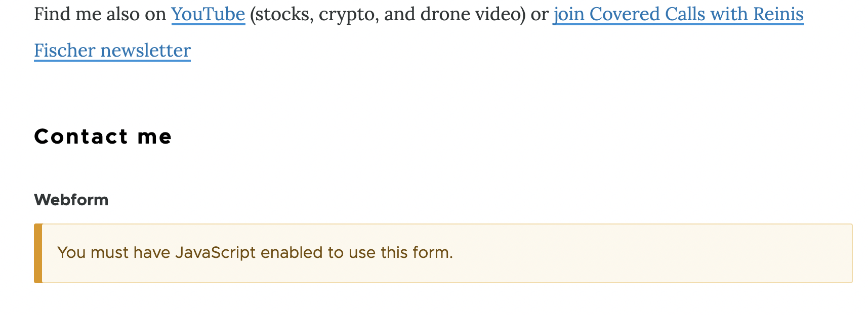Click the orange accent bar on the warning box
Screen dimensions: 868x315
(x=38, y=253)
